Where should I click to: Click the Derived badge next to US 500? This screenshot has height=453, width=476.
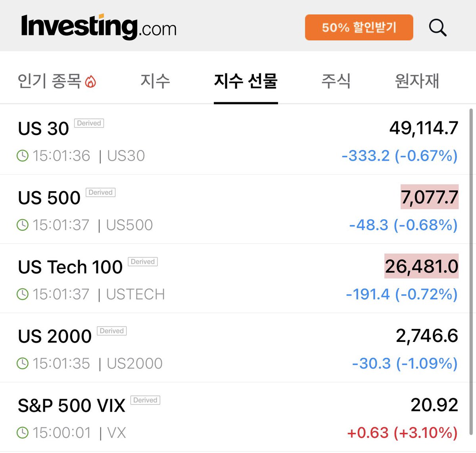click(x=100, y=193)
